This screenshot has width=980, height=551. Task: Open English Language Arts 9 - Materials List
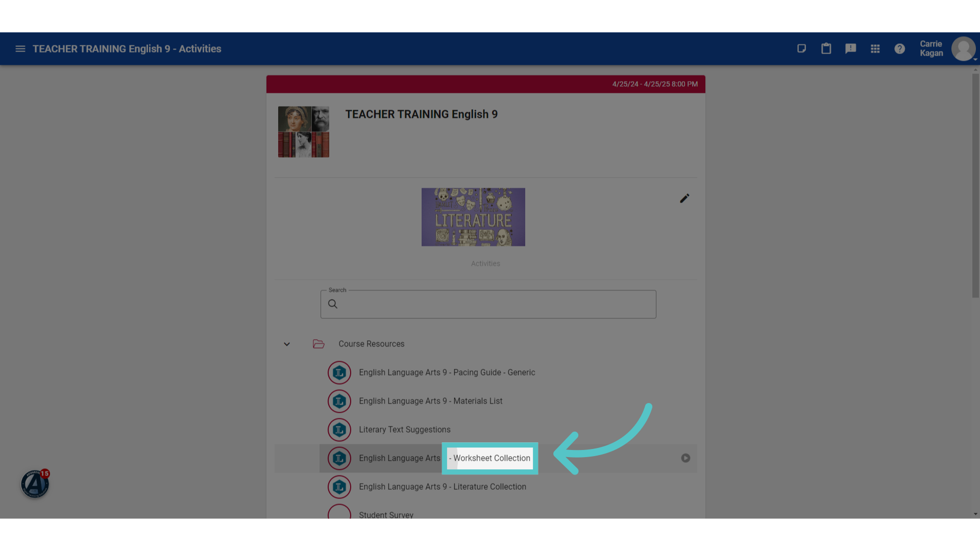tap(430, 401)
